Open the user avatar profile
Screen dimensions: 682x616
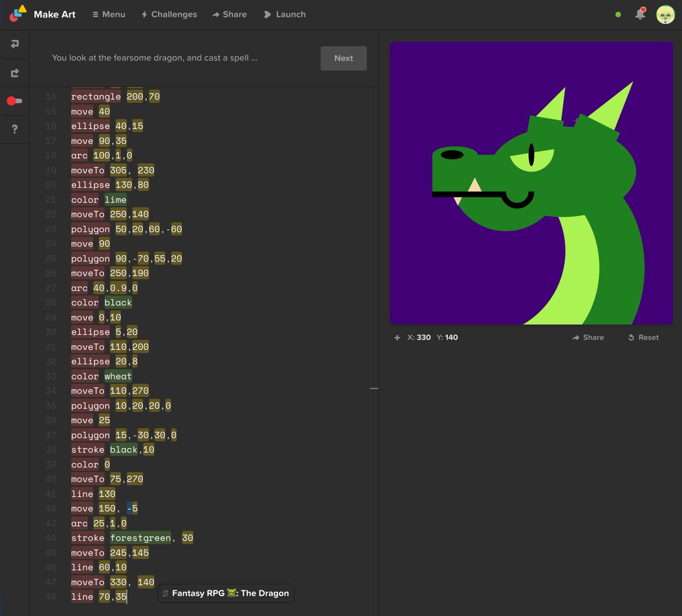(666, 14)
